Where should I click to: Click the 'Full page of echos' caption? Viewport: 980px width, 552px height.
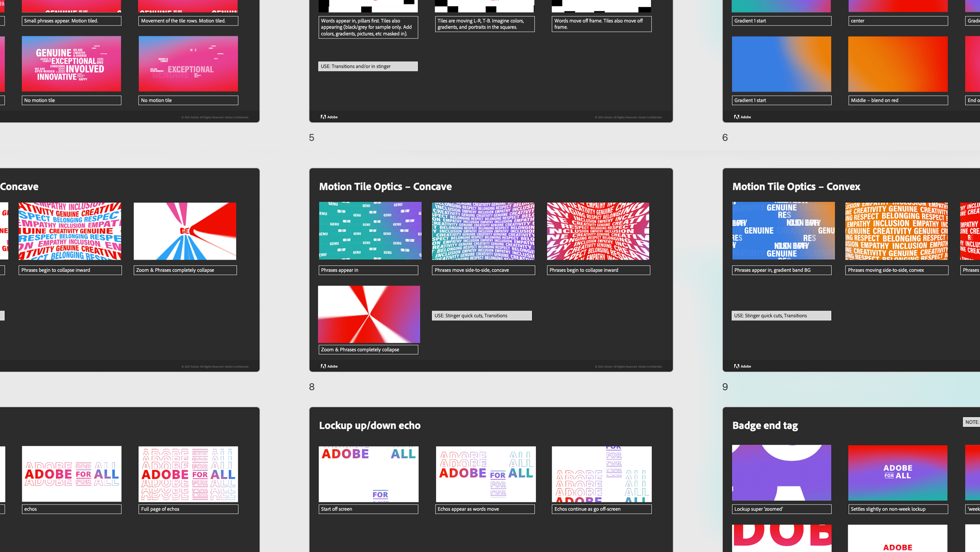click(x=188, y=509)
